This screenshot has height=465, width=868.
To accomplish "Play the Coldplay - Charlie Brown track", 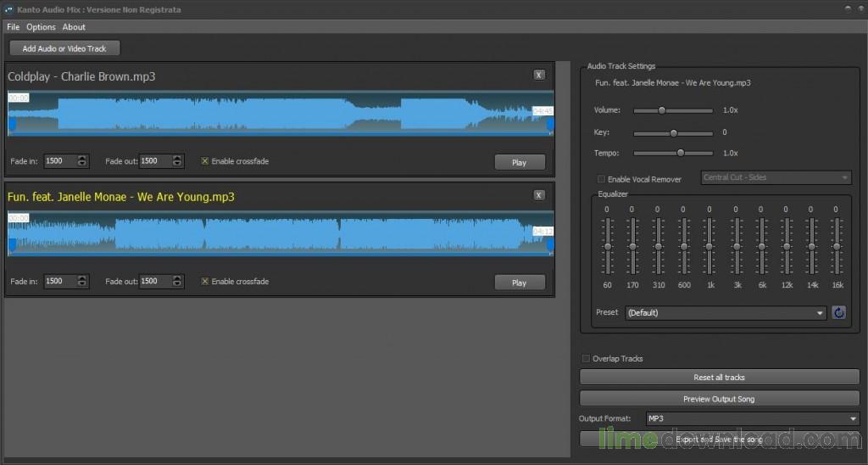I will click(520, 162).
